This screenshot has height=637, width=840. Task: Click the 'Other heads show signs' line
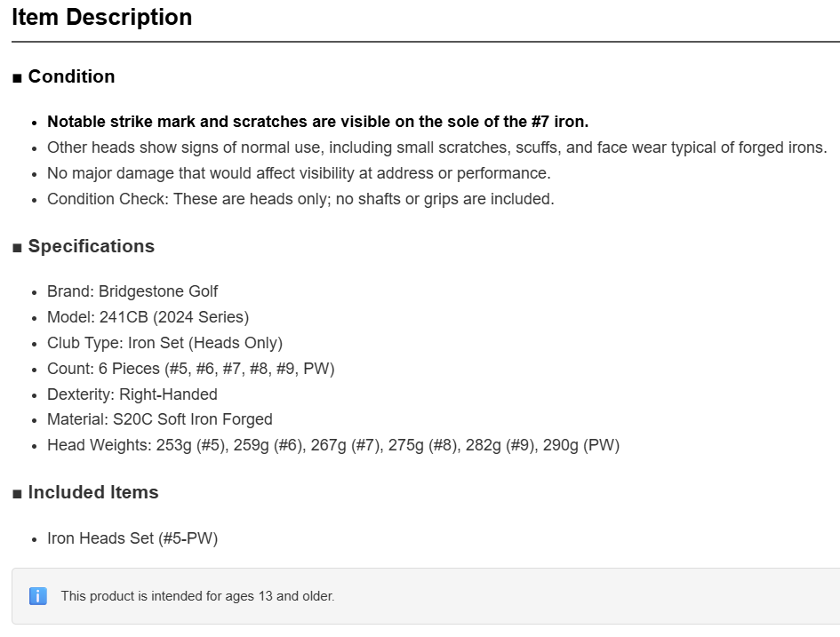click(x=437, y=147)
